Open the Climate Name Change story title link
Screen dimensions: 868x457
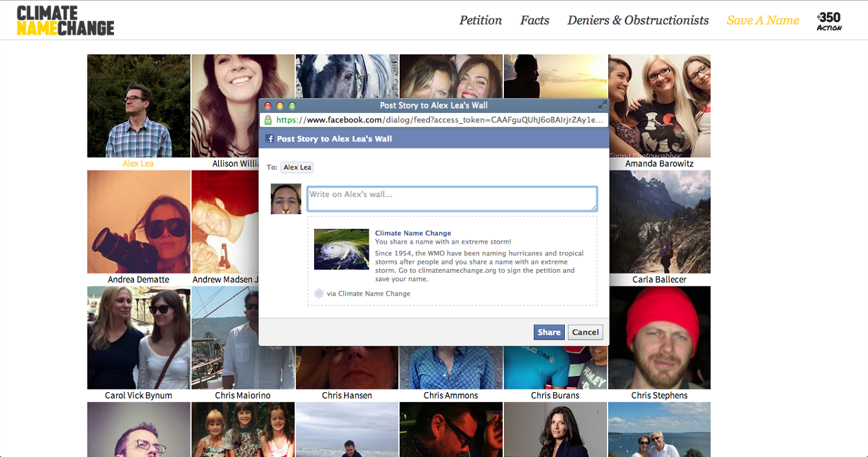tap(413, 233)
